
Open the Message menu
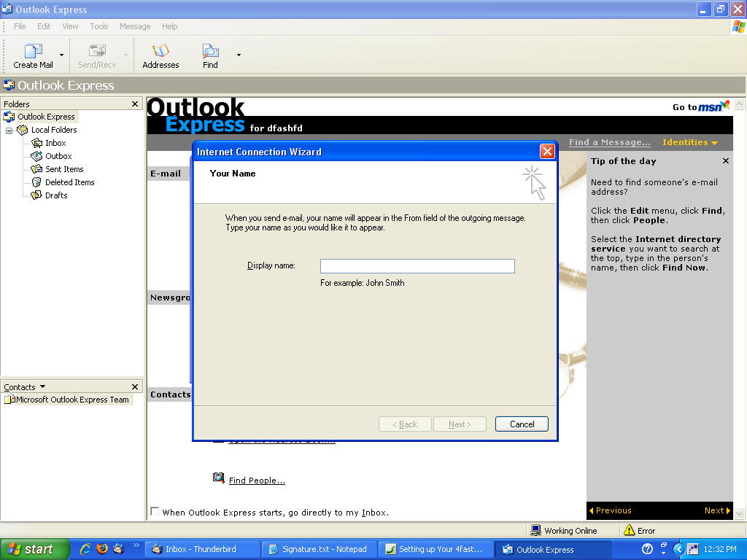coord(135,26)
